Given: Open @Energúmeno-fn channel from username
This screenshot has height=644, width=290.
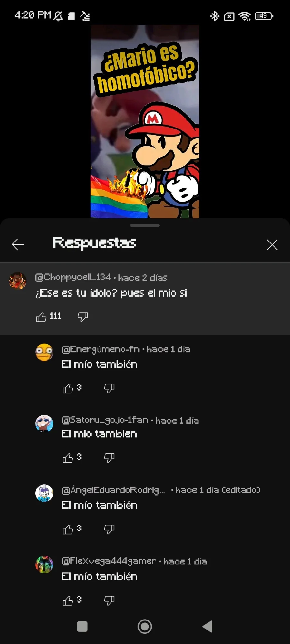Looking at the screenshot, I should pos(101,349).
